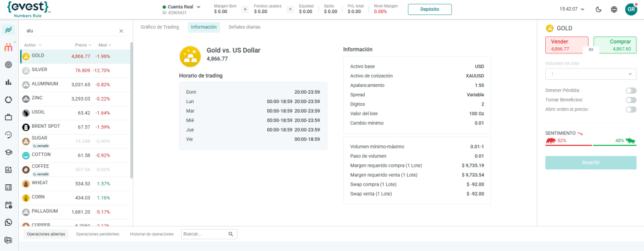Click the XAUUSD quote asset value
The image size is (644, 251).
click(x=475, y=76)
